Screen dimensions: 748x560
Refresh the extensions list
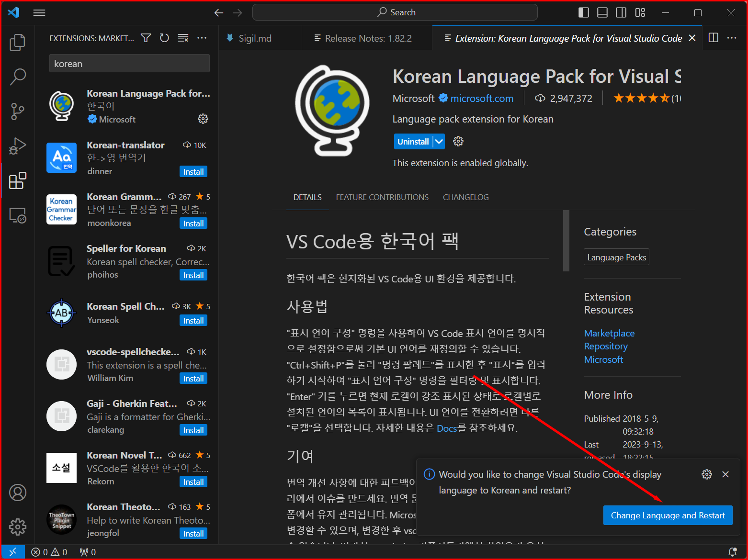click(164, 38)
